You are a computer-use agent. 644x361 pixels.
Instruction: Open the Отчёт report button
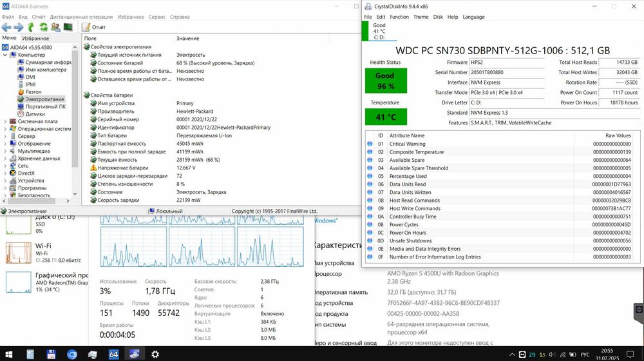click(x=93, y=27)
